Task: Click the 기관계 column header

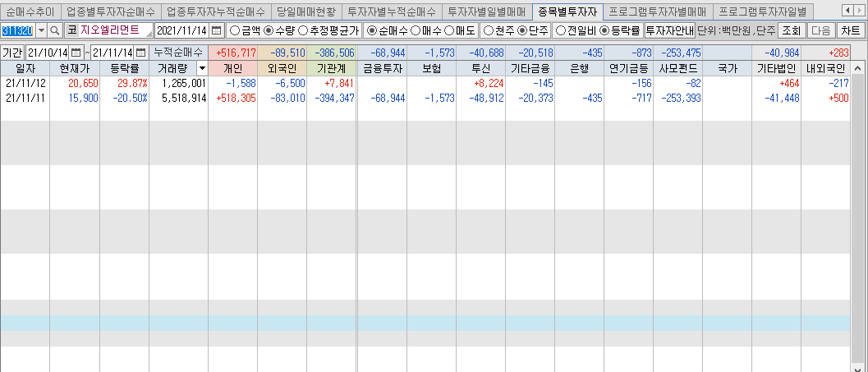Action: click(332, 69)
